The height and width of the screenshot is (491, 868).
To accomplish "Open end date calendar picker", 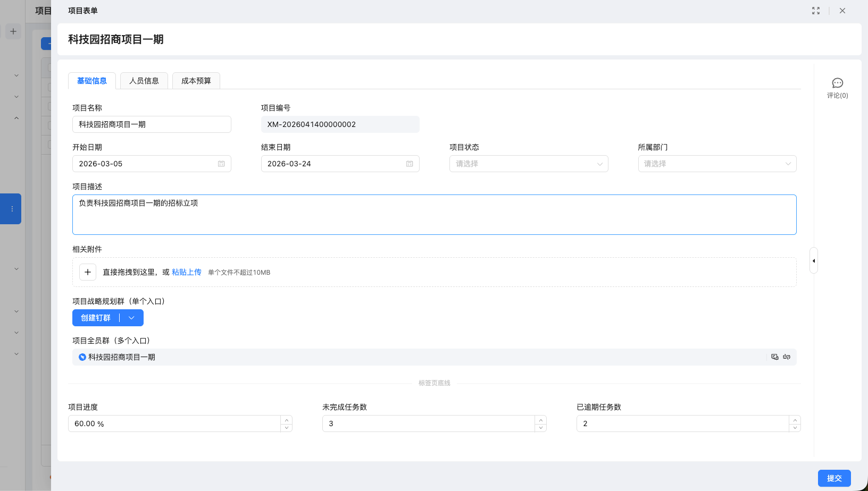I will 410,164.
